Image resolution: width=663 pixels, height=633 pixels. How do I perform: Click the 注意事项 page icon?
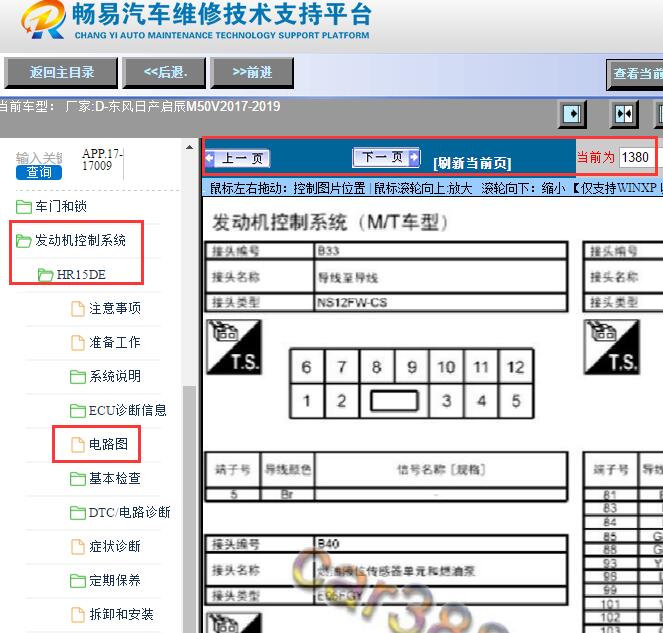(78, 309)
